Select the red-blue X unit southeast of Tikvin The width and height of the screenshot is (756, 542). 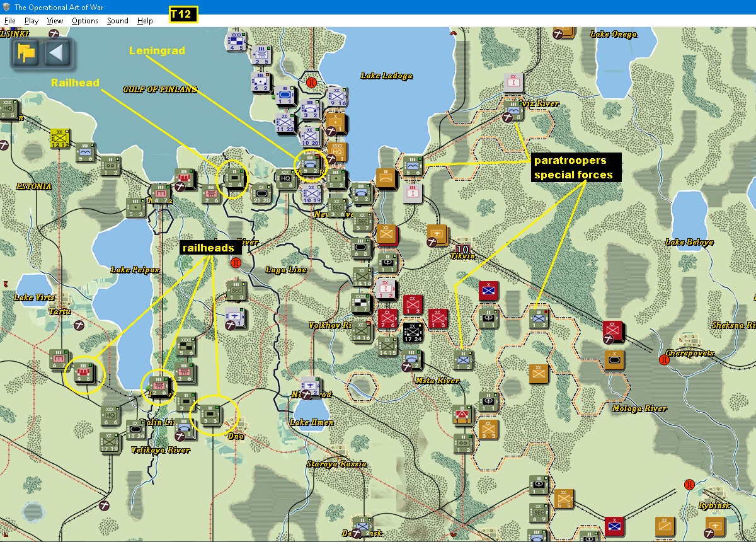pyautogui.click(x=489, y=291)
